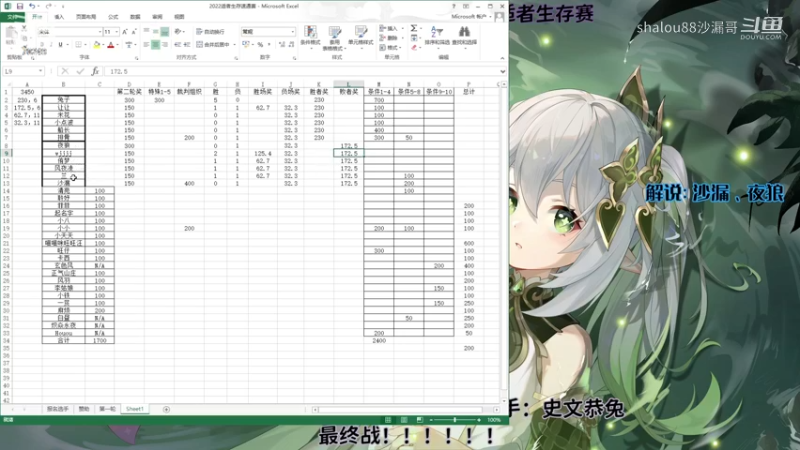Click the decrease decimal icon
The height and width of the screenshot is (450, 800).
coord(291,45)
